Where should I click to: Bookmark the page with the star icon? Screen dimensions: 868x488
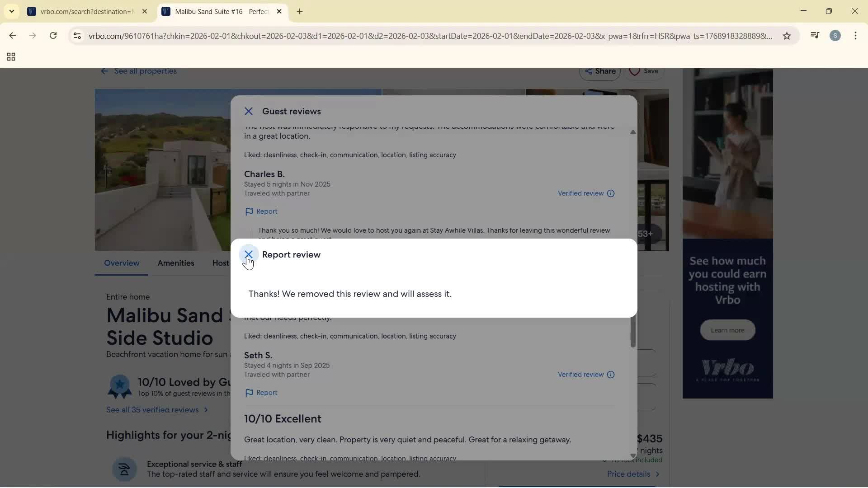[x=787, y=36]
